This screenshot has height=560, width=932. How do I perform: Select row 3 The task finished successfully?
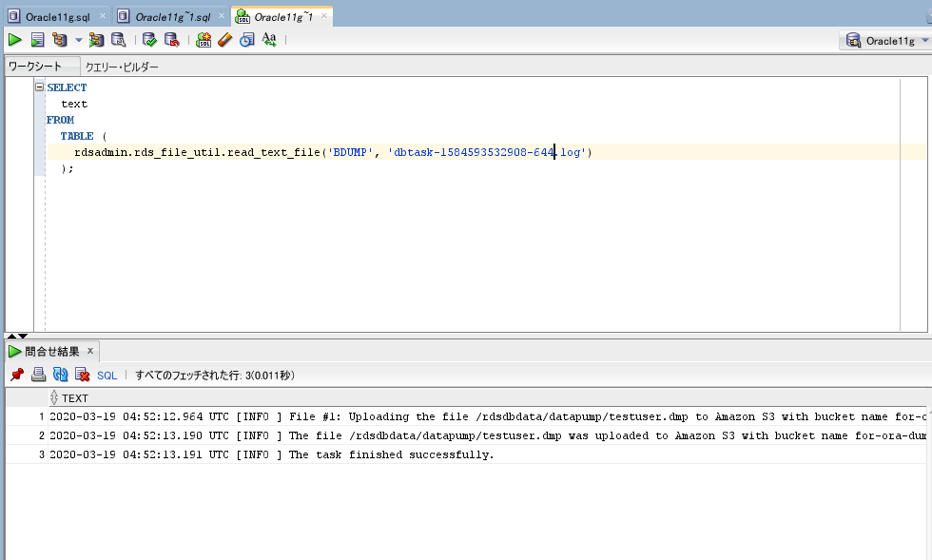[x=487, y=454]
